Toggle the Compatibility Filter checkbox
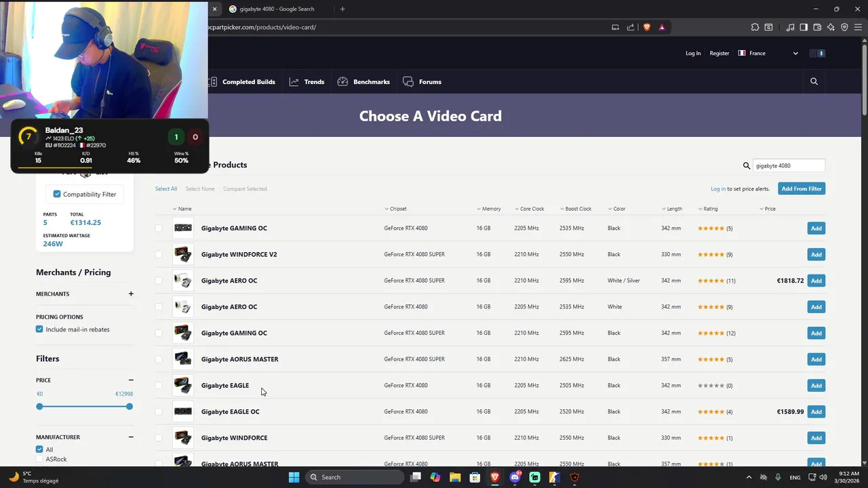Image resolution: width=868 pixels, height=488 pixels. (x=57, y=194)
